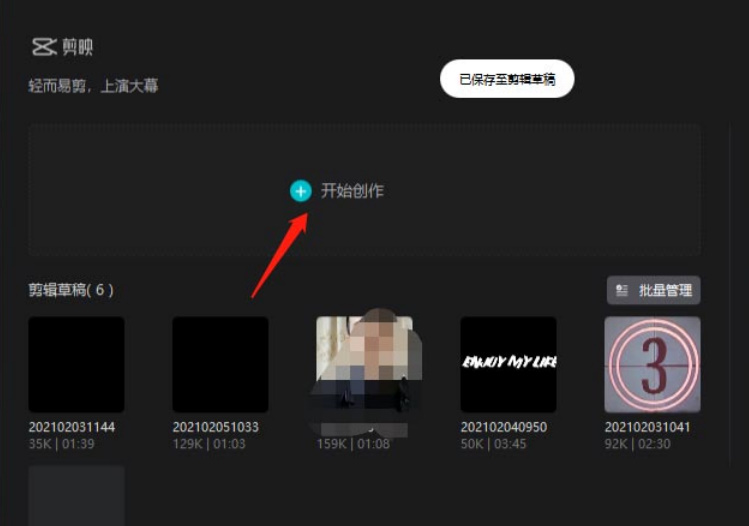Viewport: 749px width, 526px height.
Task: Click the 92K | 02:30 info text
Action: 638,444
